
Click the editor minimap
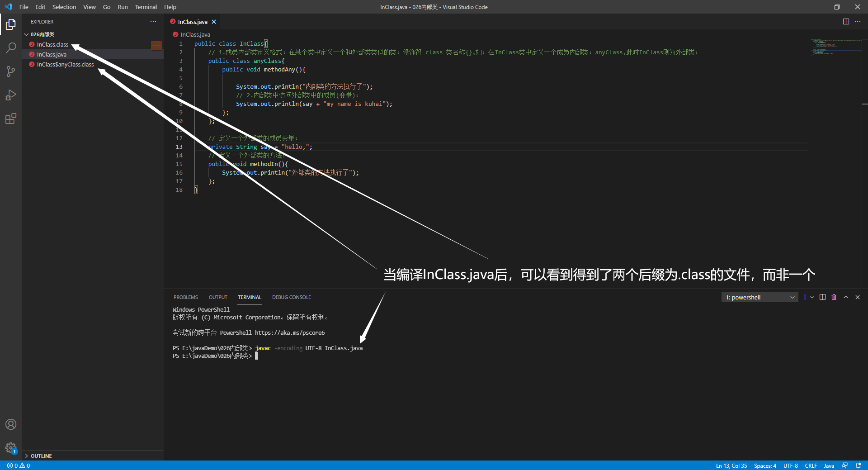(835, 47)
